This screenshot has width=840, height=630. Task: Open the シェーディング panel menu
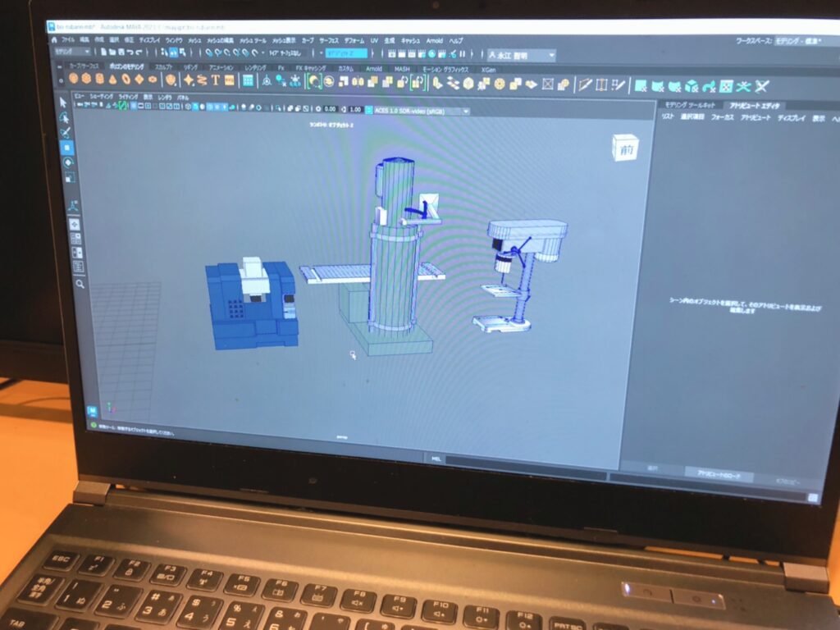(x=102, y=97)
